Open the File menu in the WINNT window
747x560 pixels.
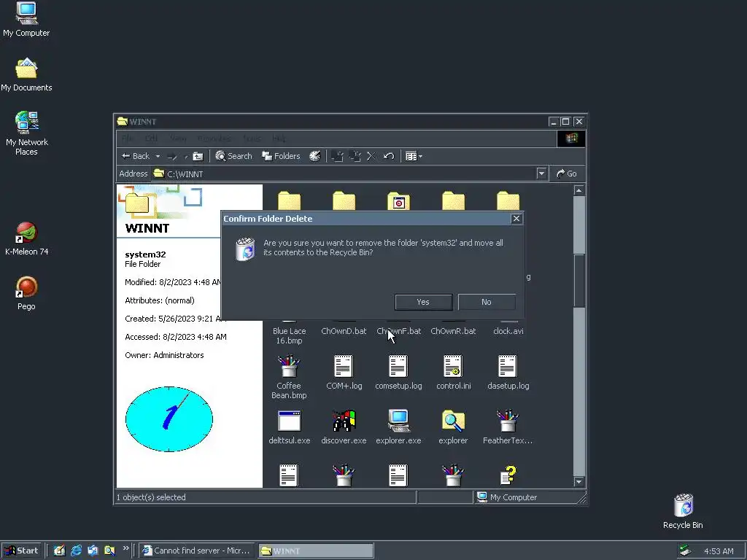pyautogui.click(x=128, y=139)
